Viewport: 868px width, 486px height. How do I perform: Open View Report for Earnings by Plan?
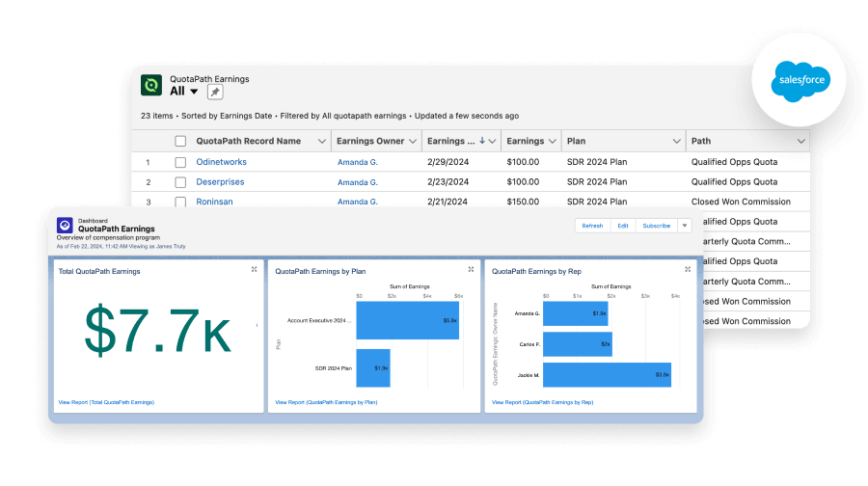click(x=326, y=402)
